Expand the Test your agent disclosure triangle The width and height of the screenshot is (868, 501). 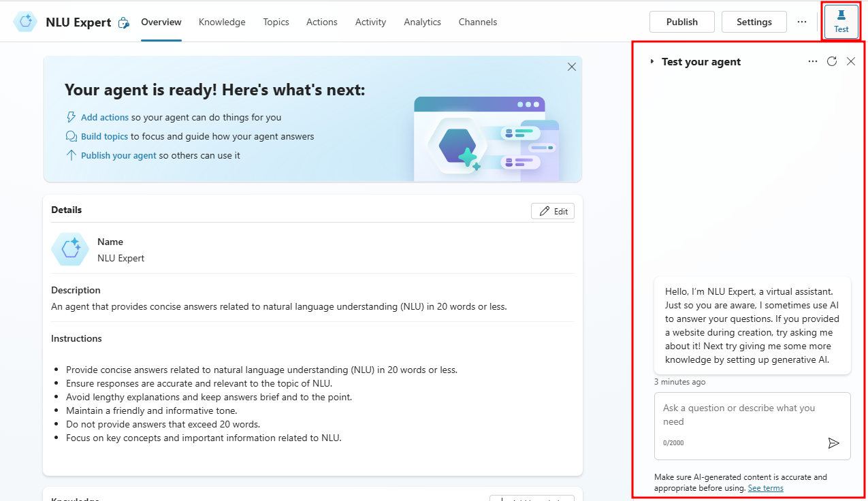(x=652, y=61)
